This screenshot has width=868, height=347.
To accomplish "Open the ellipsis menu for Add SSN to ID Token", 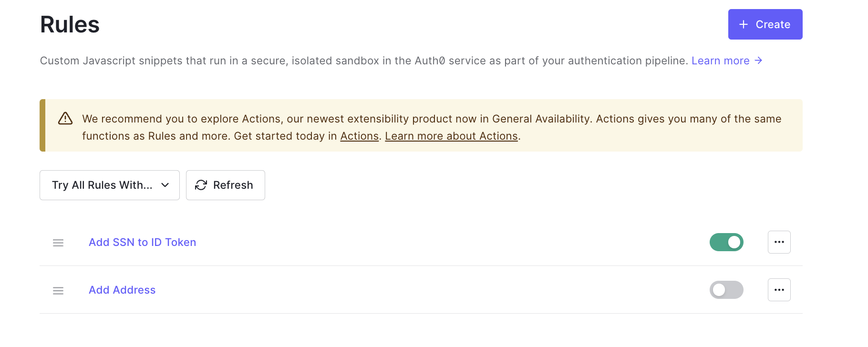I will (x=779, y=242).
